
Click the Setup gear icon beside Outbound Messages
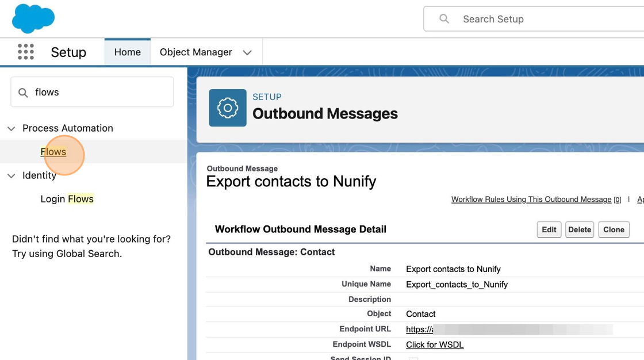(x=228, y=108)
